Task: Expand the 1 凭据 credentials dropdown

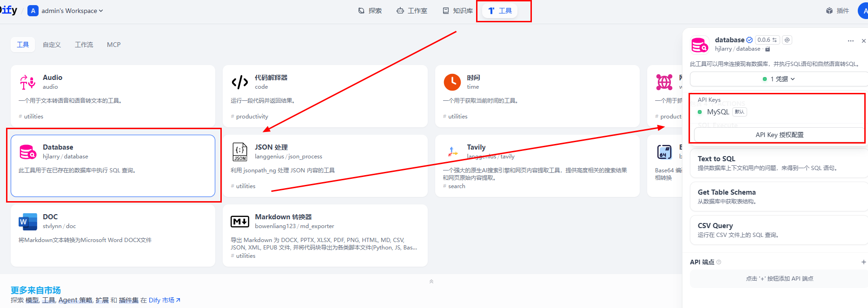Action: (779, 79)
